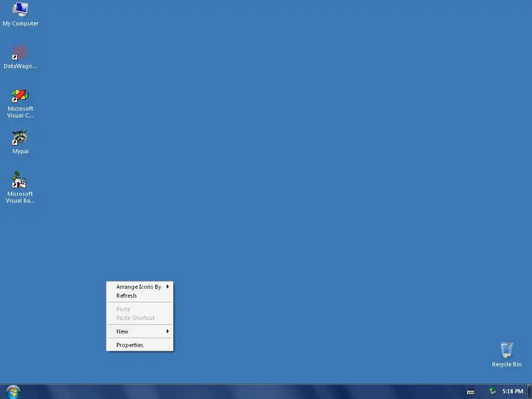Select the Mypal raccoon shortcut icon
Viewport: 532px width, 399px height.
tap(20, 142)
